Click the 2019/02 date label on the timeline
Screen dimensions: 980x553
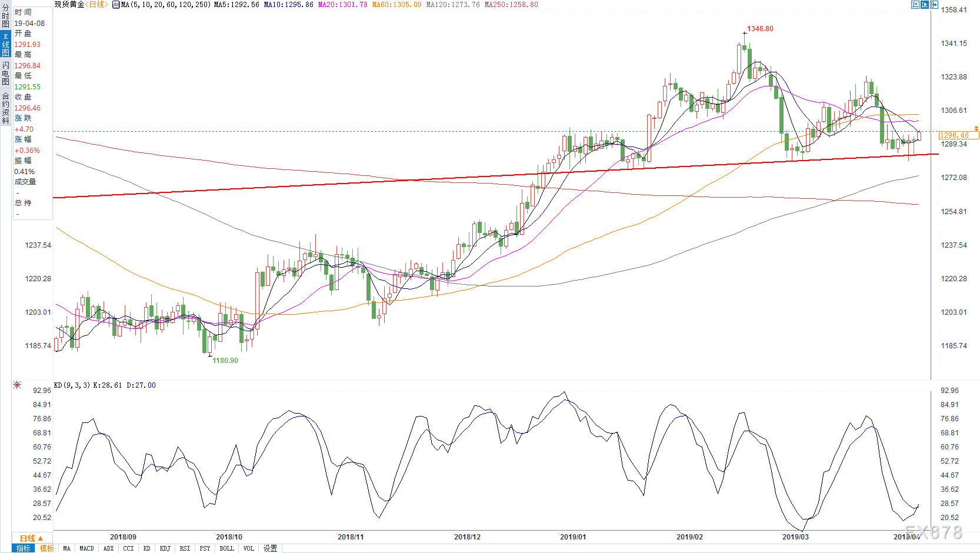coord(689,537)
